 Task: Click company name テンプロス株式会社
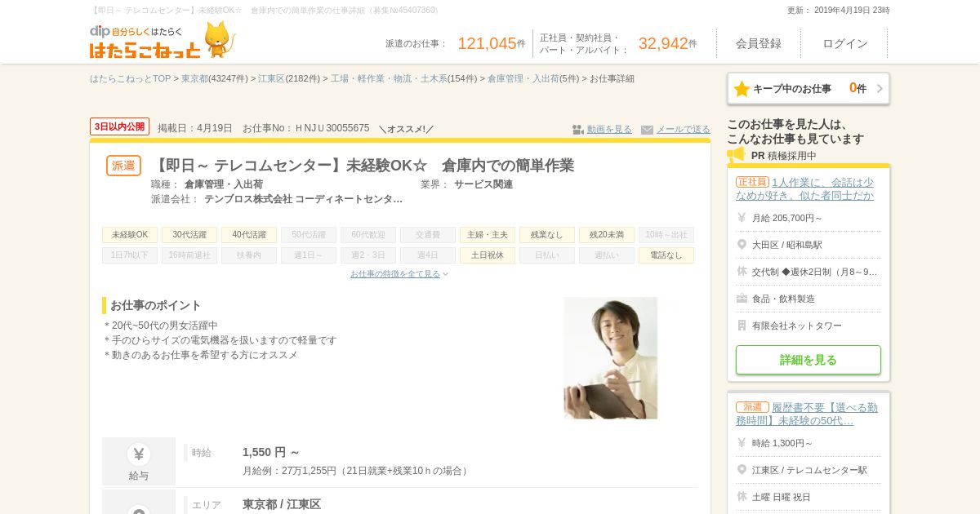303,199
